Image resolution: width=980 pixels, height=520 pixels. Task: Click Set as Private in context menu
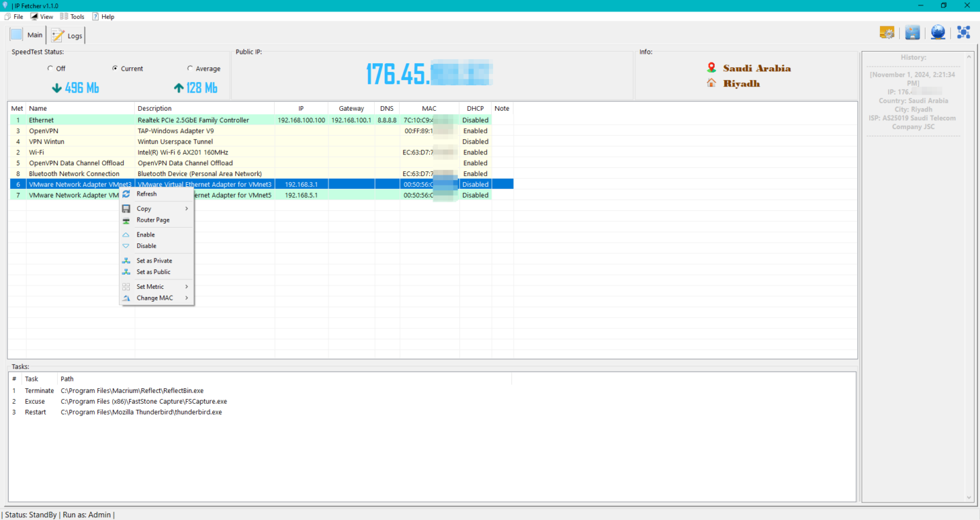[x=154, y=261]
